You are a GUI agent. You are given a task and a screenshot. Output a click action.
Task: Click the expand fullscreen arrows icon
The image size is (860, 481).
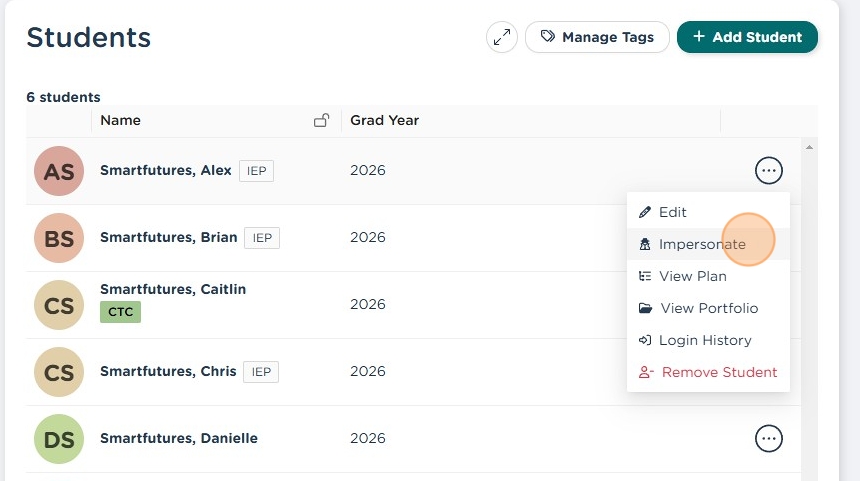pos(501,37)
